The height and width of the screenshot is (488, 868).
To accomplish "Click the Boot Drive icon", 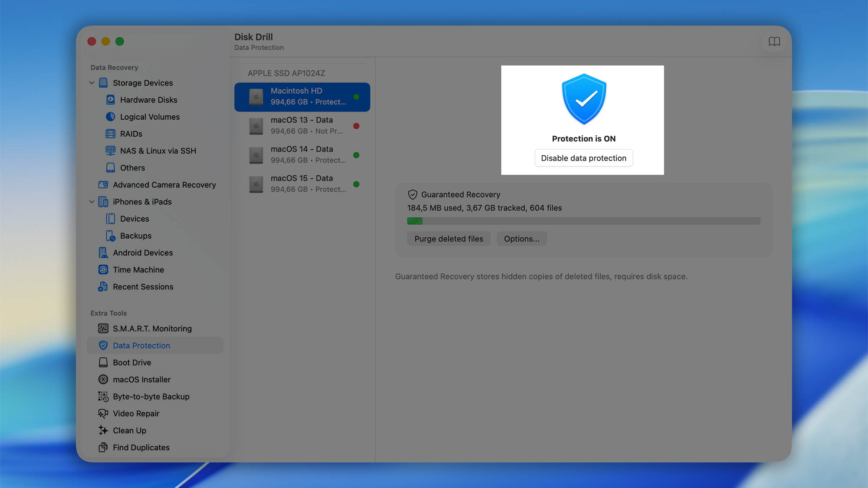I will pos(103,362).
